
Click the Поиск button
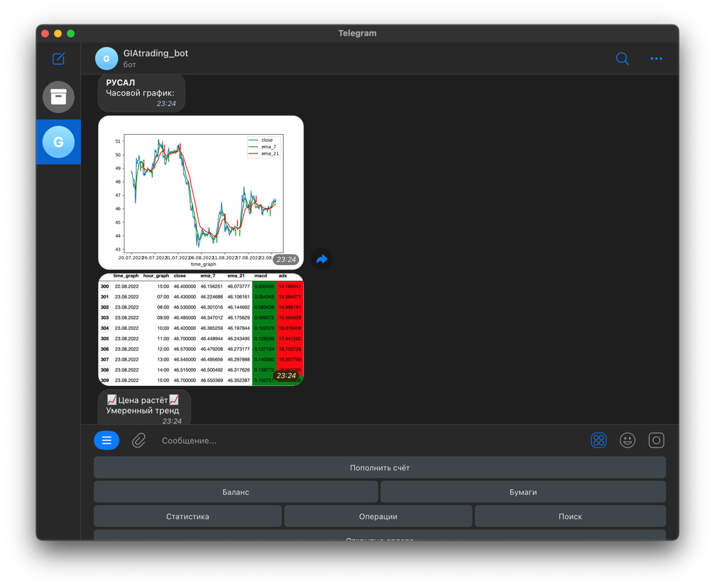[x=570, y=516]
